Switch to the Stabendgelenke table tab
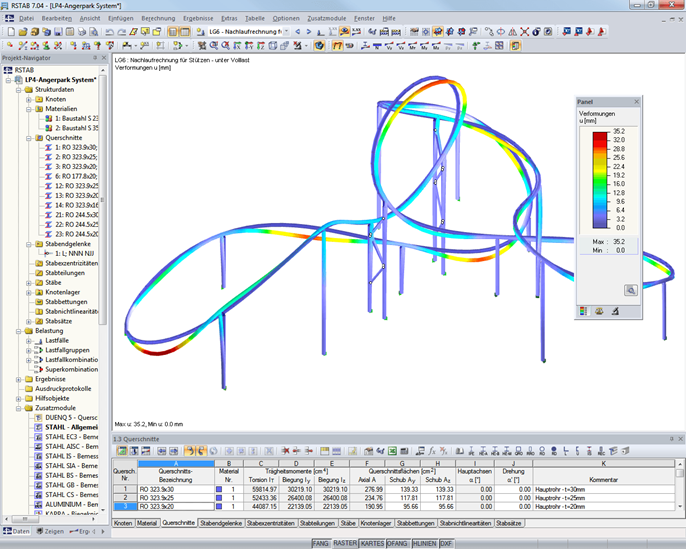 (x=221, y=523)
